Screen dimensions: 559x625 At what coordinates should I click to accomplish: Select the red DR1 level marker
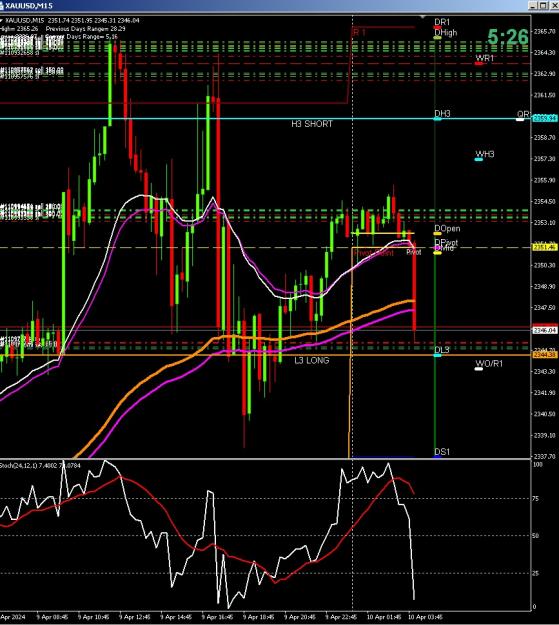pyautogui.click(x=437, y=27)
